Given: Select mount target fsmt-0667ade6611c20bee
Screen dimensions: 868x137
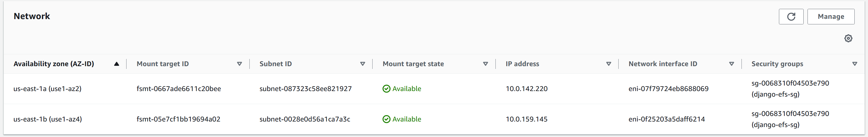Looking at the screenshot, I should point(179,89).
